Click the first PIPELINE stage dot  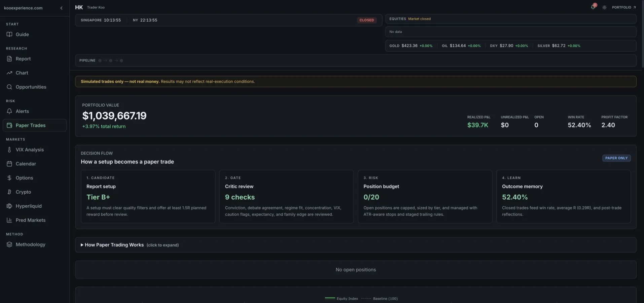coord(100,61)
